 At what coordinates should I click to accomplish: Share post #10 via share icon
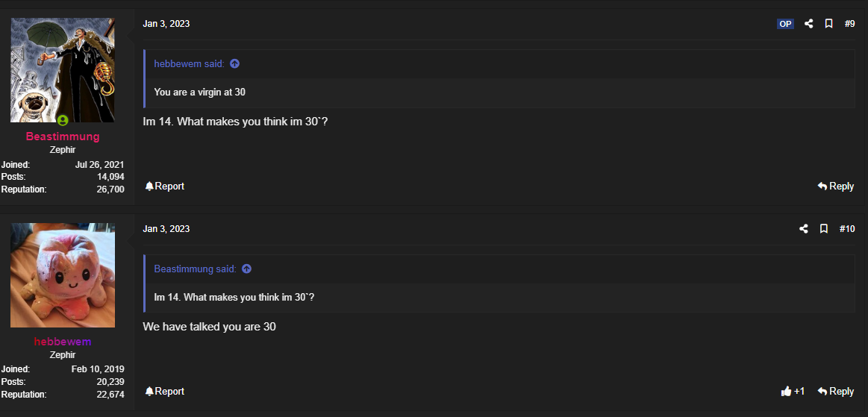pos(804,229)
